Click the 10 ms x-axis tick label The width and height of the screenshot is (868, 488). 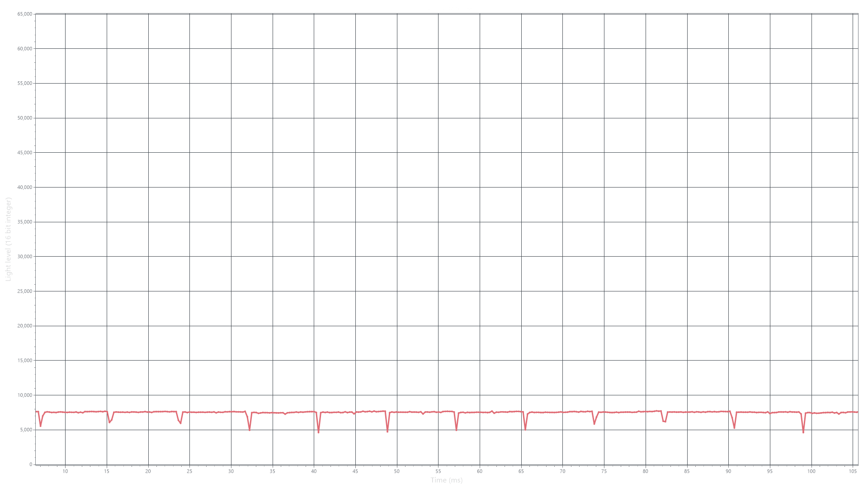click(x=65, y=471)
